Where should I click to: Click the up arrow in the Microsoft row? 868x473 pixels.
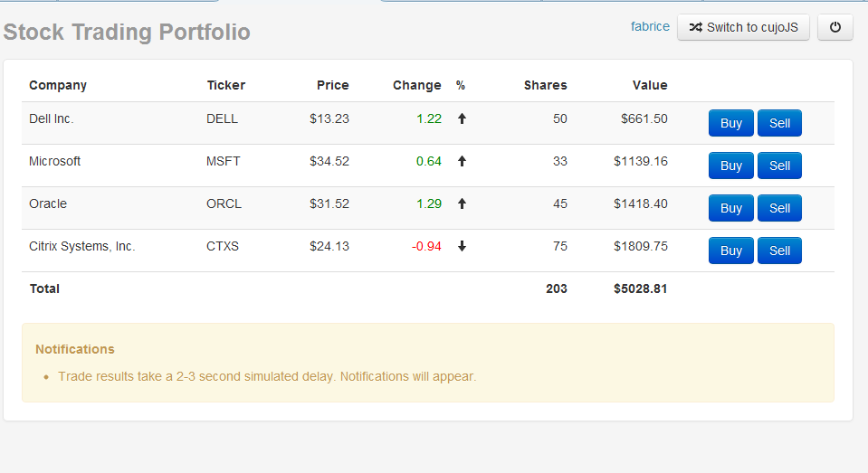tap(462, 161)
